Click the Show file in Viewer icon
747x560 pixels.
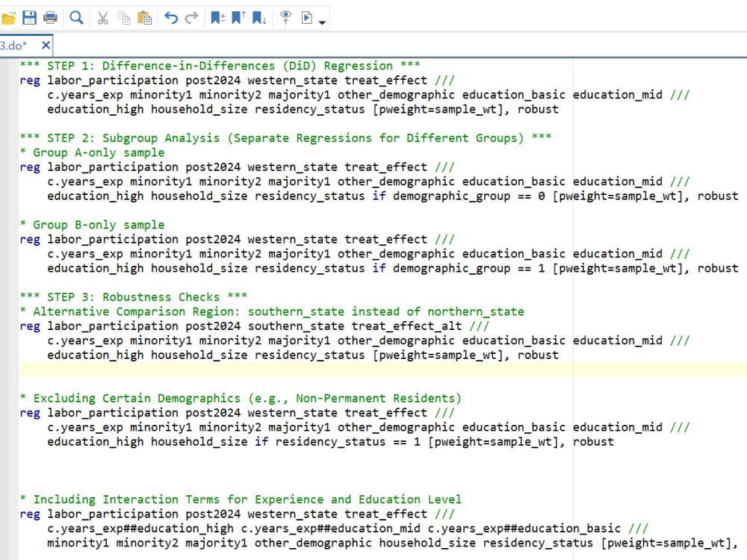[x=285, y=18]
